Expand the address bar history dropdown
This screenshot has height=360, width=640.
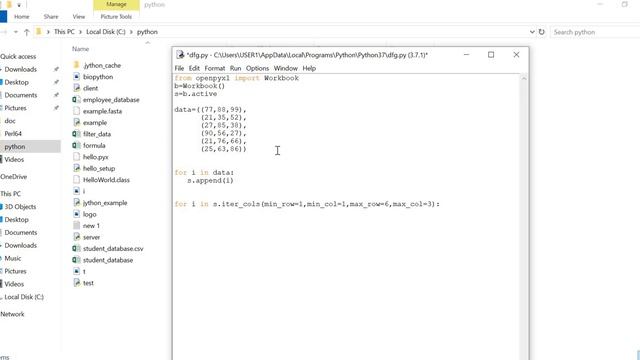pos(532,32)
